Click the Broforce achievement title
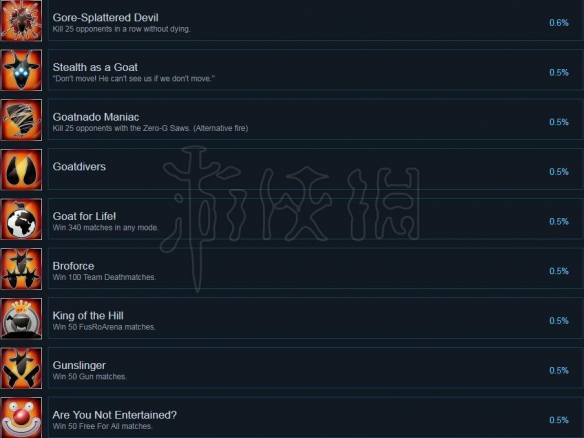The image size is (584, 438). point(73,266)
